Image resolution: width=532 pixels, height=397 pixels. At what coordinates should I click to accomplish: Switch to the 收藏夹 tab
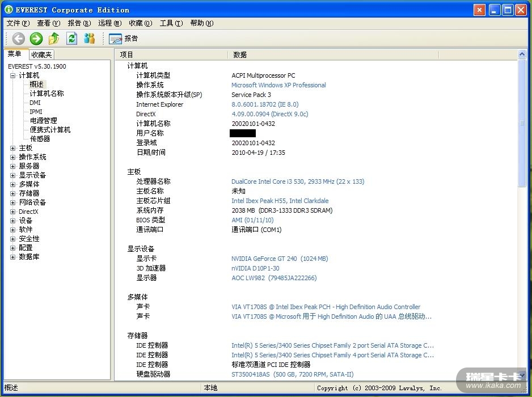[x=41, y=54]
